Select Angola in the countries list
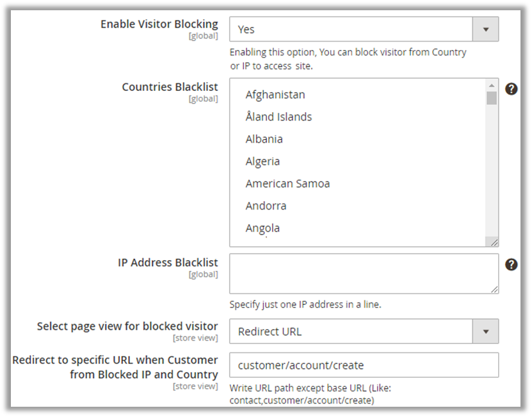 (x=262, y=228)
